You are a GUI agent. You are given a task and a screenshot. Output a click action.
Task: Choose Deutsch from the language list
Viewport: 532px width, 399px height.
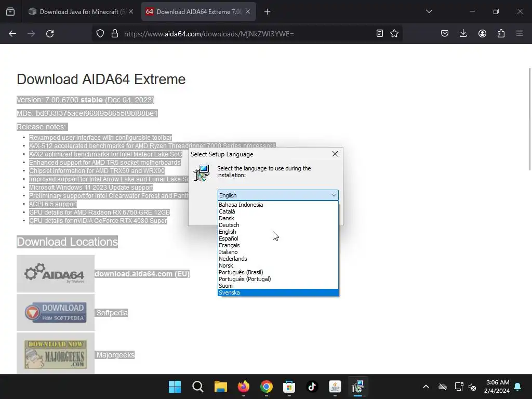click(x=278, y=225)
